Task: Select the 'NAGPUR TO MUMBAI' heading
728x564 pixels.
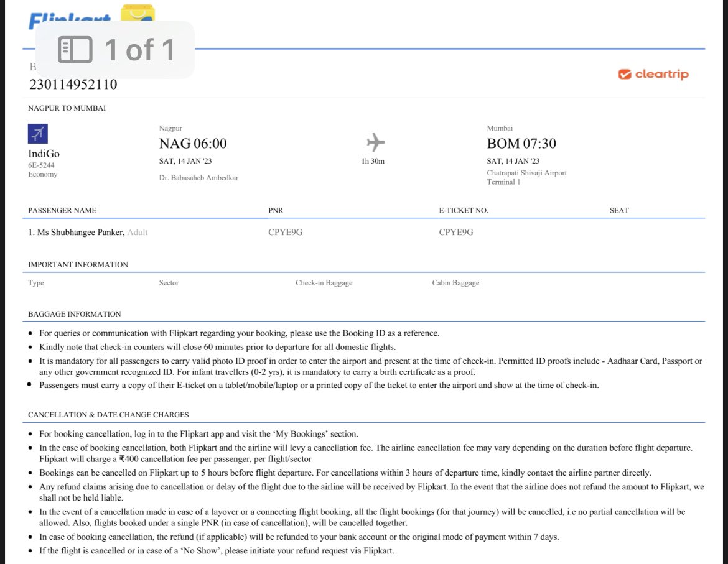Action: click(67, 108)
